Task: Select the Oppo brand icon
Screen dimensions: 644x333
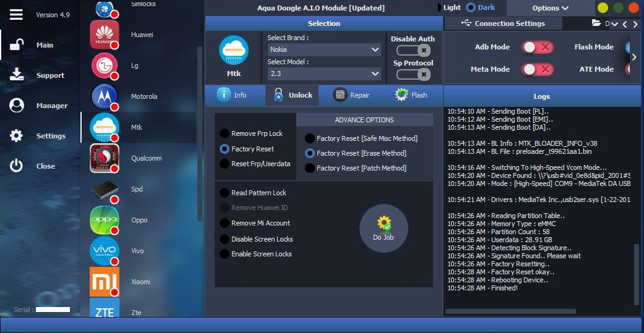Action: 105,220
